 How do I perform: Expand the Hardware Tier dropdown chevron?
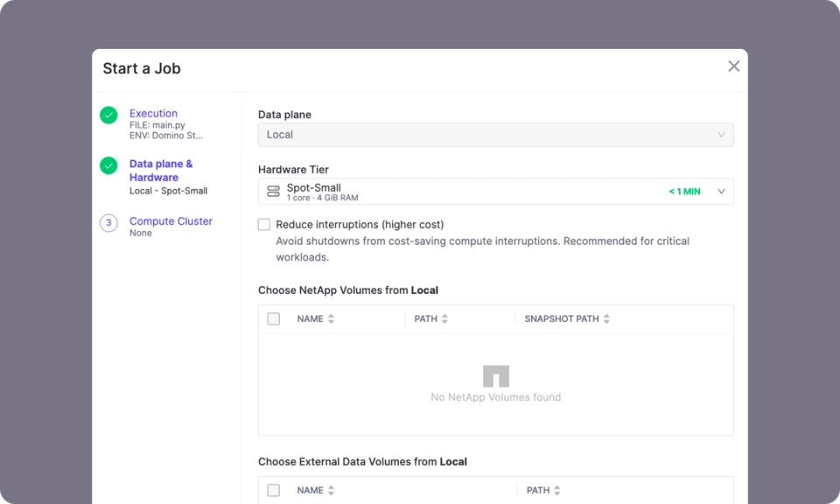pos(721,192)
